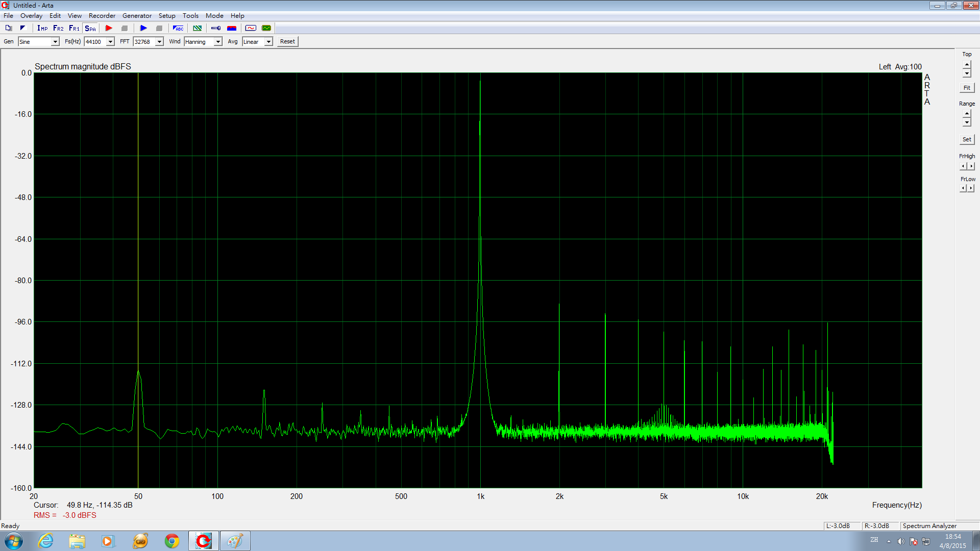
Task: Shift FrHigh limit left
Action: (963, 166)
